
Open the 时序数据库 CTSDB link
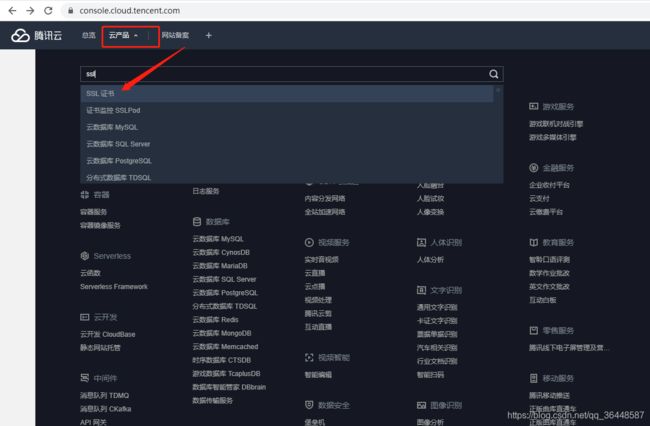point(222,360)
